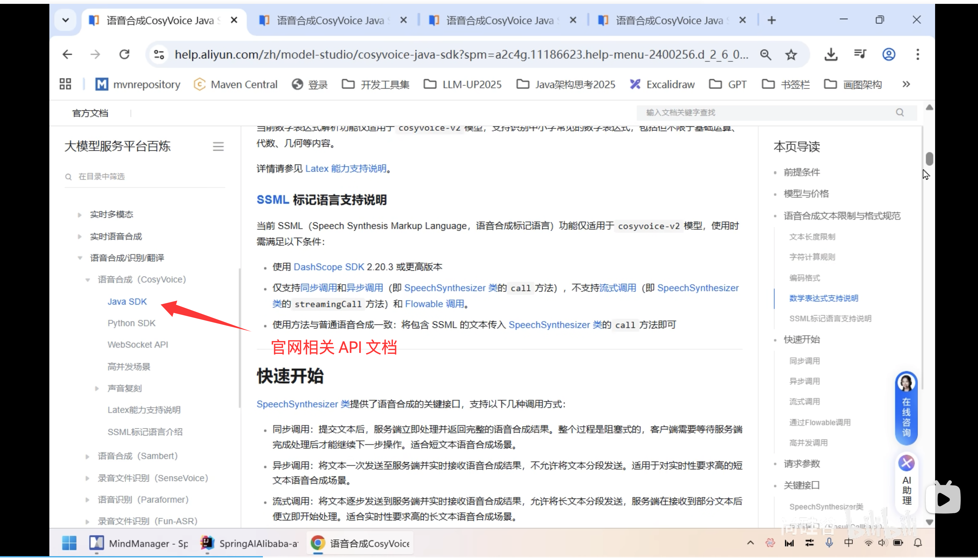Show more bookmarks with the double chevron

(906, 84)
